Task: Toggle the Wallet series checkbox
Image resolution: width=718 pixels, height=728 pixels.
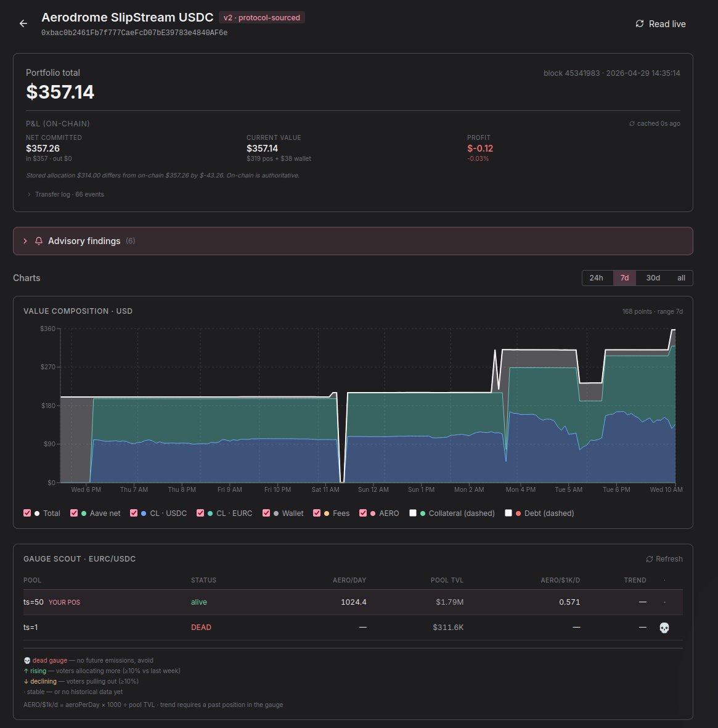Action: pyautogui.click(x=266, y=513)
